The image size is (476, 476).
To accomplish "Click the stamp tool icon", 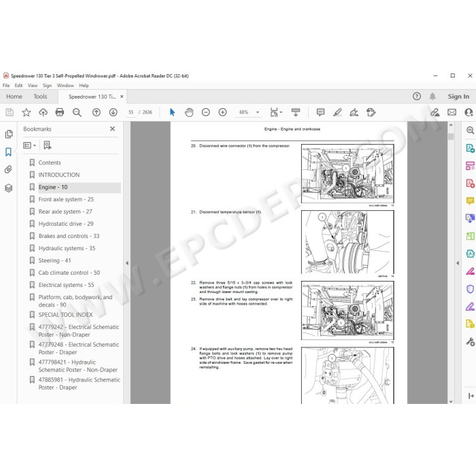I will pos(371,112).
